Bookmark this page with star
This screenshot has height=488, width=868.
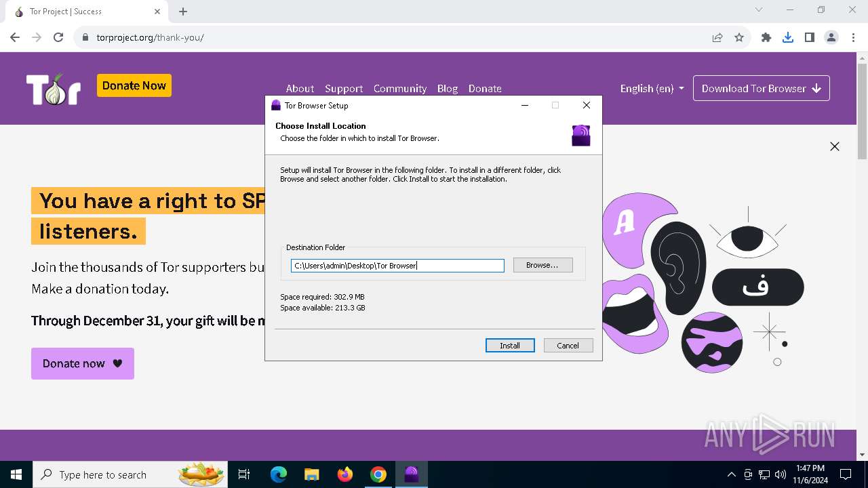[739, 37]
